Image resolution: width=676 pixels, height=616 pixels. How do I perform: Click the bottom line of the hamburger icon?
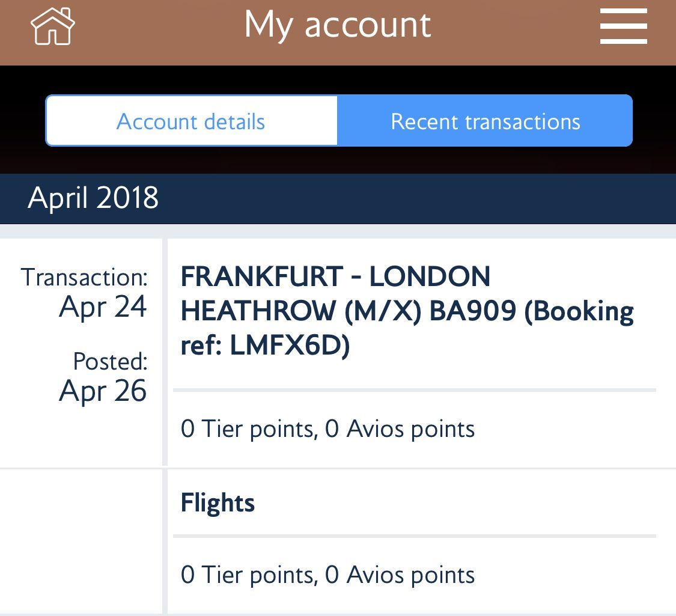pyautogui.click(x=623, y=41)
